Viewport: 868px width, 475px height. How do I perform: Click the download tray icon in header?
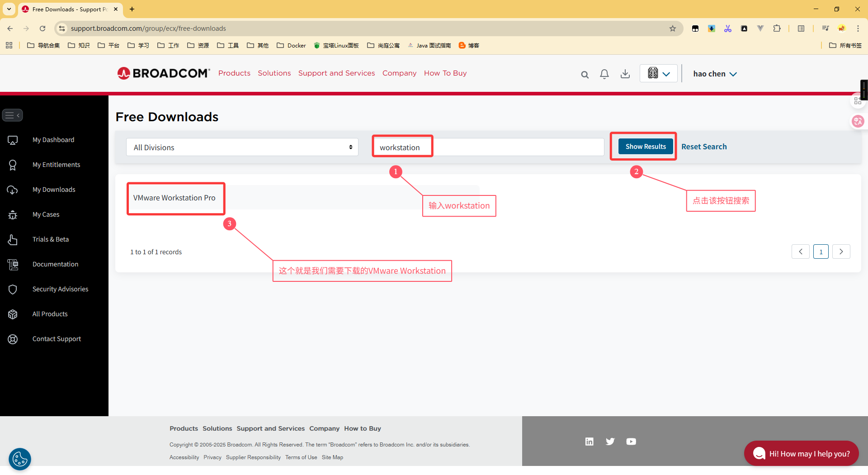[625, 74]
